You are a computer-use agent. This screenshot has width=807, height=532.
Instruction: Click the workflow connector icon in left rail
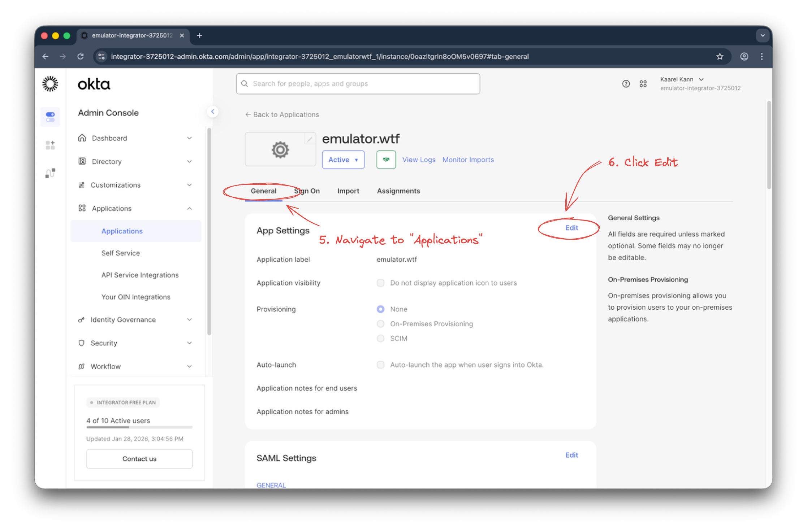50,173
